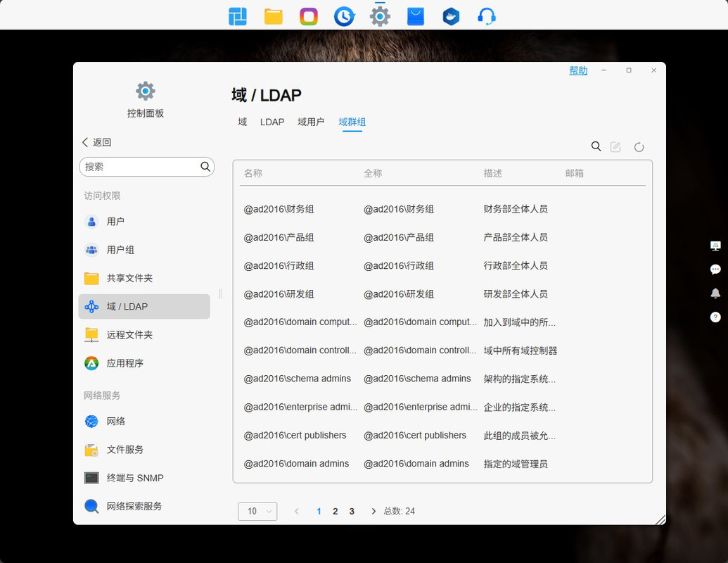Open 用户 in the sidebar
Image resolution: width=728 pixels, height=563 pixels.
(x=144, y=222)
